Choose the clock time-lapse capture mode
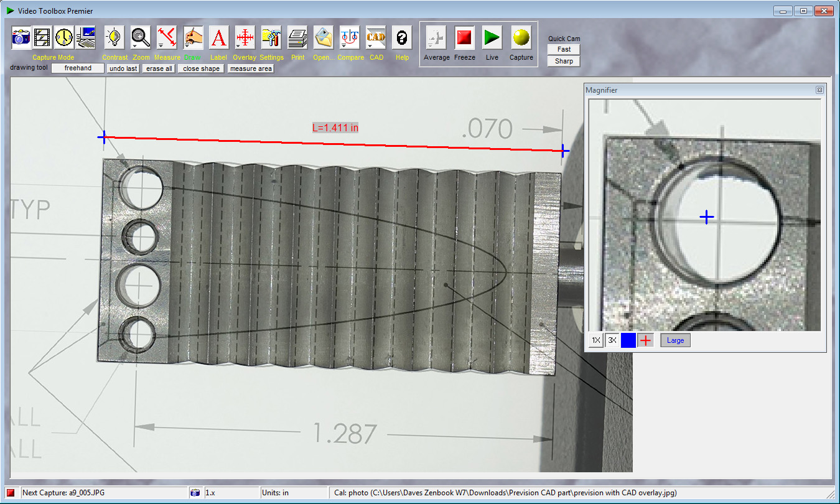The width and height of the screenshot is (840, 504). coord(63,38)
